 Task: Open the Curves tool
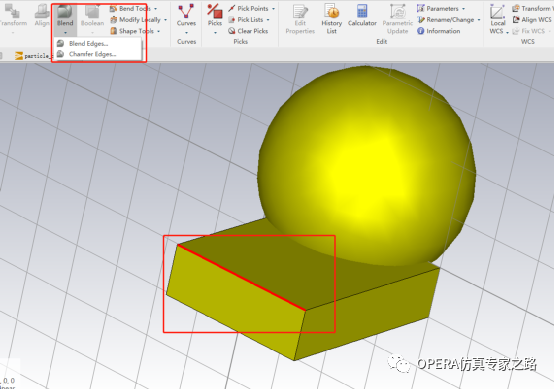(x=186, y=18)
